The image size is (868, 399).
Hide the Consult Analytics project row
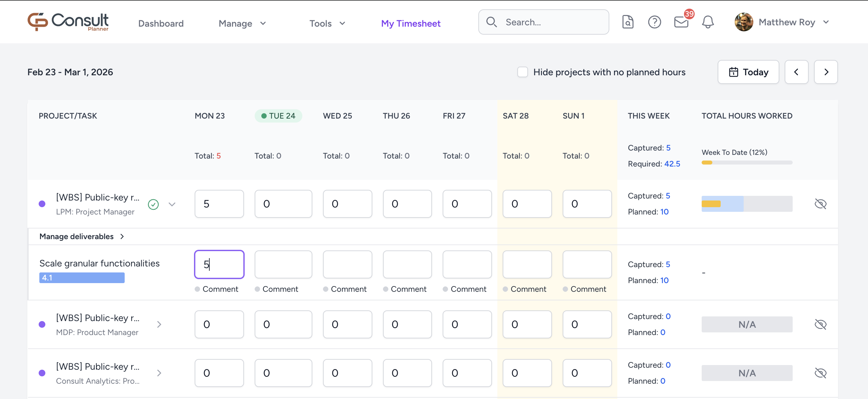click(x=820, y=373)
